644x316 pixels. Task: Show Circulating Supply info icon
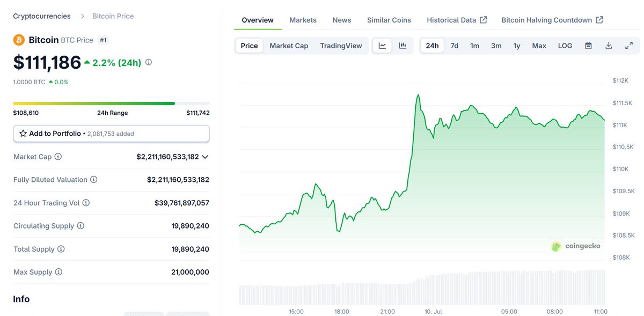click(80, 226)
